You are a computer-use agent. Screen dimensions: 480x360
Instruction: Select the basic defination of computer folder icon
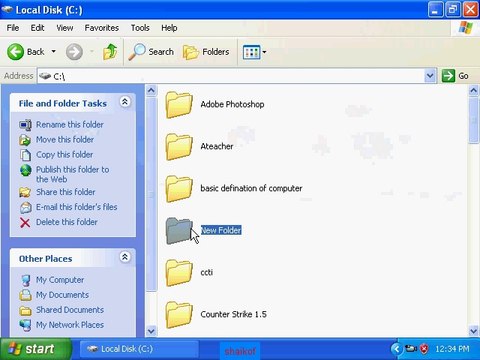click(179, 189)
